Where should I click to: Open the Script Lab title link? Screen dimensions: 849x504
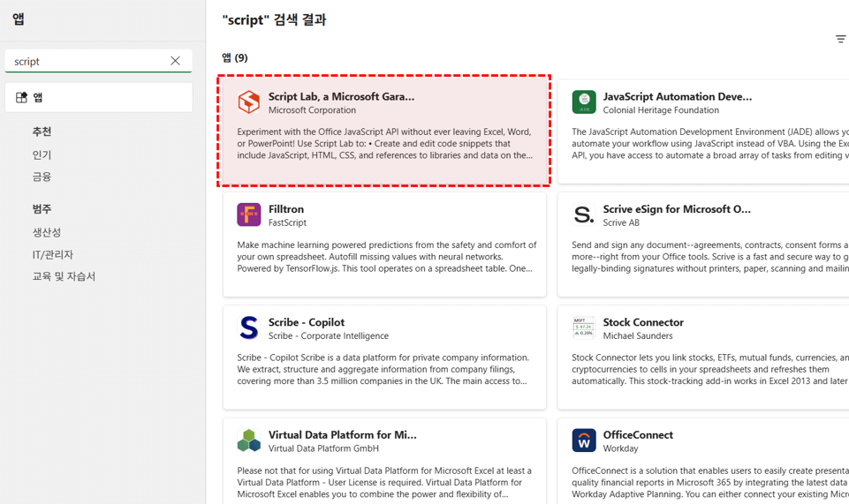(341, 96)
